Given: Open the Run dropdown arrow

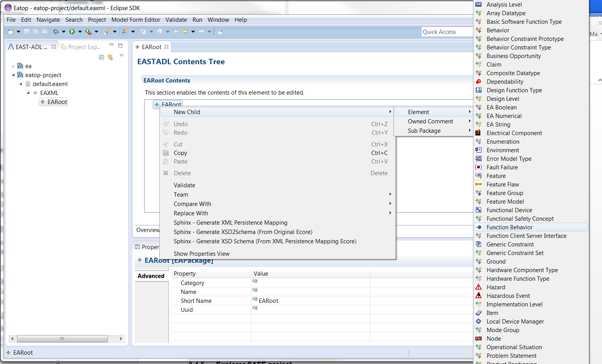Looking at the screenshot, I should click(80, 32).
